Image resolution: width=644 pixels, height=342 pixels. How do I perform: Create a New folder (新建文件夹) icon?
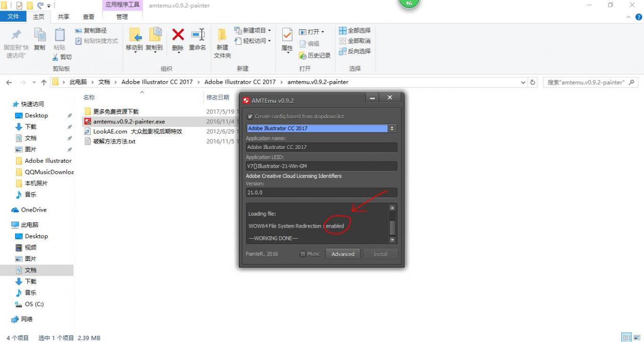click(x=222, y=35)
